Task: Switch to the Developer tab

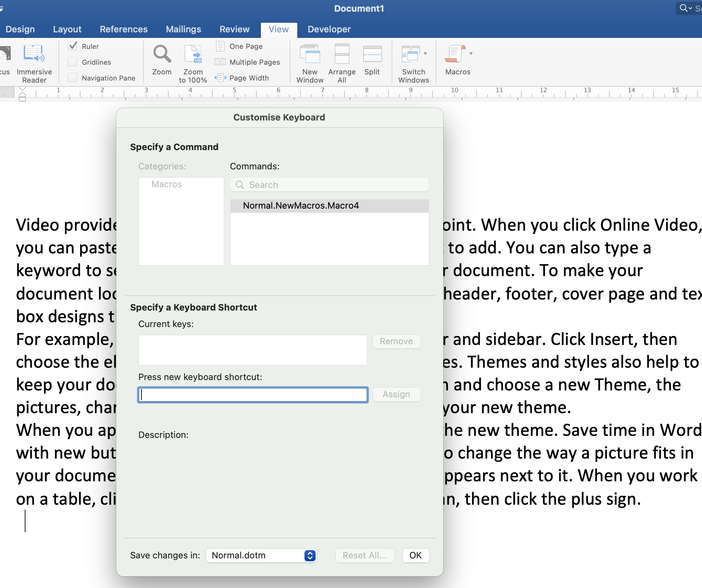Action: click(x=329, y=29)
